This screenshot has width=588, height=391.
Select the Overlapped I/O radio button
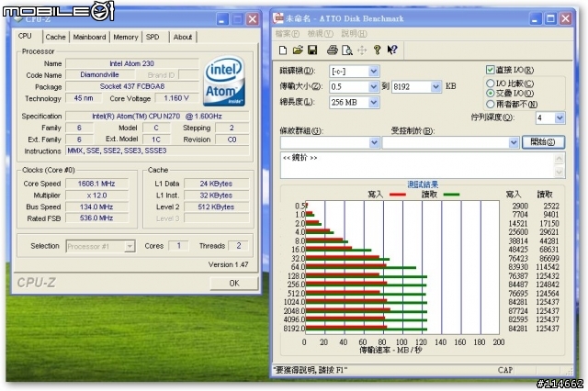tap(490, 94)
